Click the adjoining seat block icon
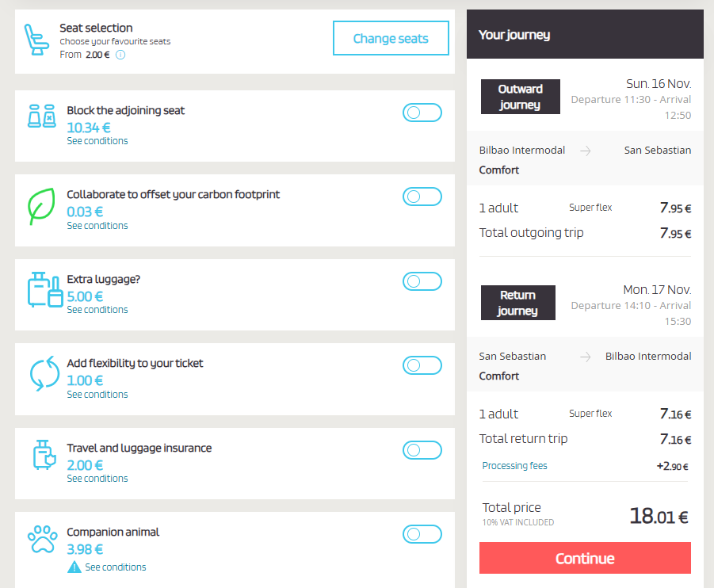This screenshot has height=588, width=714. point(42,116)
